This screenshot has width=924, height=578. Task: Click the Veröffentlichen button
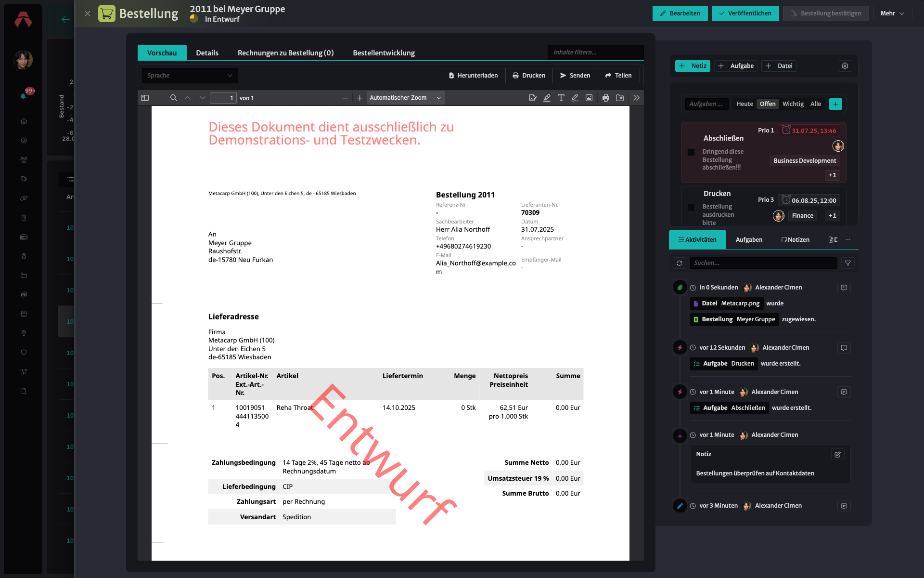point(745,13)
